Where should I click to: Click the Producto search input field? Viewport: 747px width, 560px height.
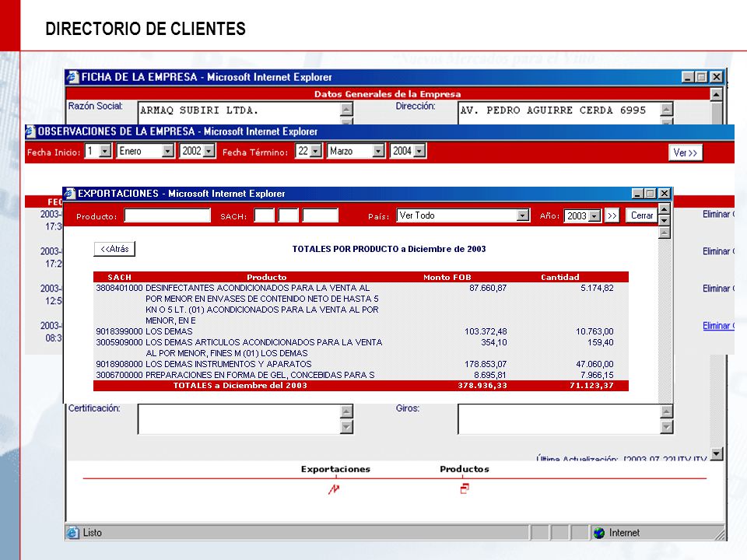pos(167,215)
